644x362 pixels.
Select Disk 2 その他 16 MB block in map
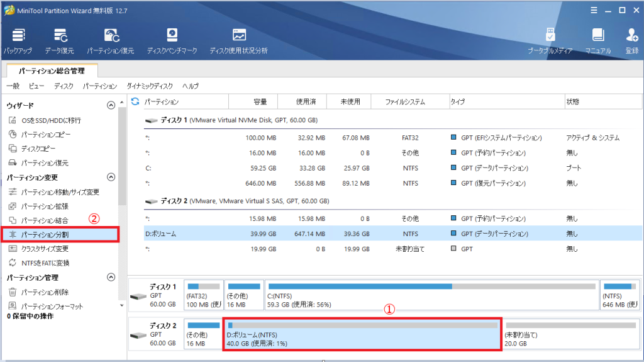203,334
